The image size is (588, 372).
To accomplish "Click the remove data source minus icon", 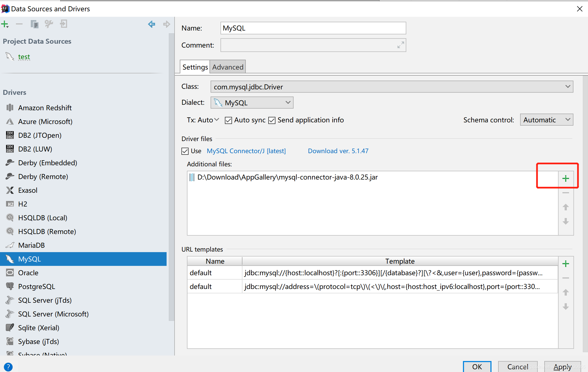I will tap(19, 24).
